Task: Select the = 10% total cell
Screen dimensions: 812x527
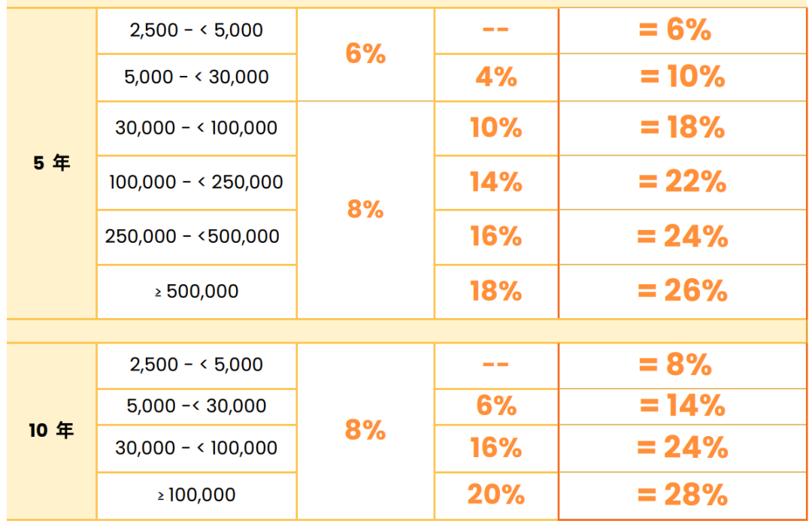Action: tap(682, 77)
